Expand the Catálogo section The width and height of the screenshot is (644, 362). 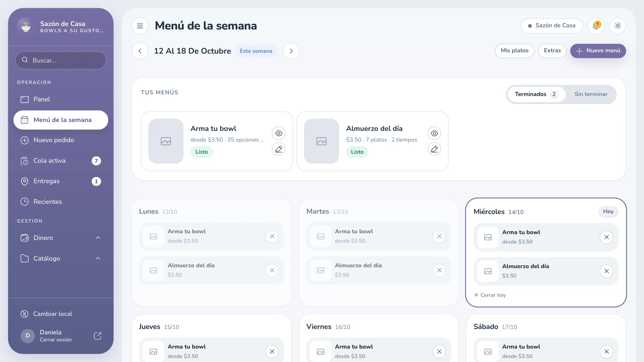pyautogui.click(x=61, y=258)
